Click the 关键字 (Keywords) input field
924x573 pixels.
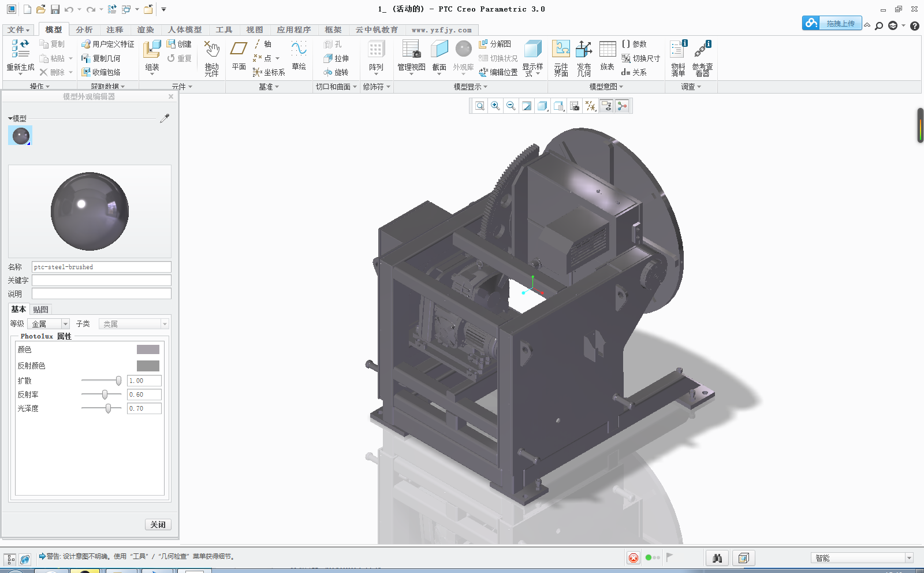pos(101,280)
